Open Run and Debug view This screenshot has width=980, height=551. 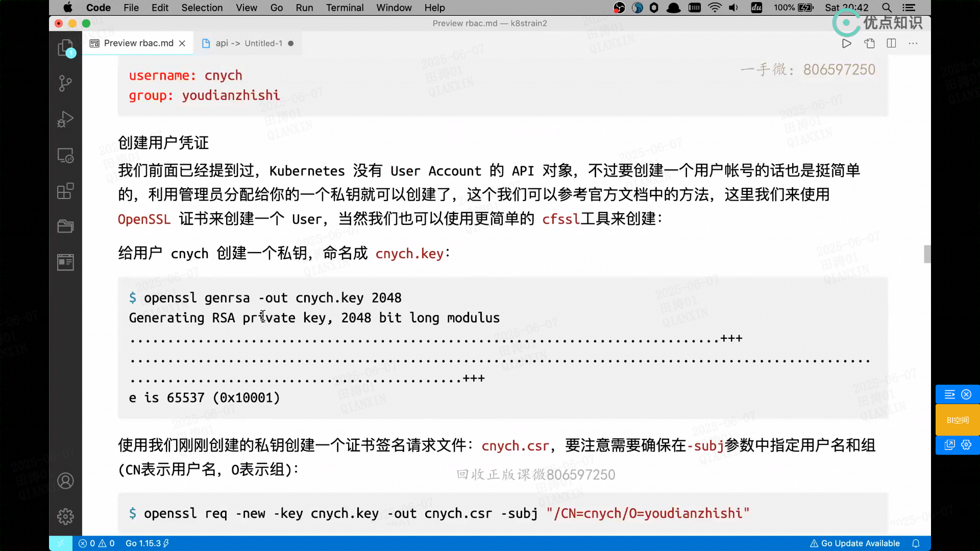click(x=65, y=119)
